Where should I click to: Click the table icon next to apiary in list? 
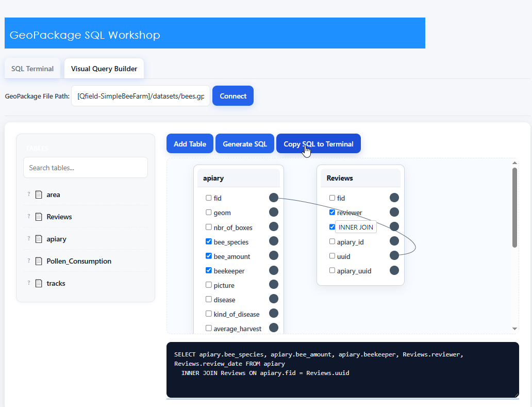[39, 239]
